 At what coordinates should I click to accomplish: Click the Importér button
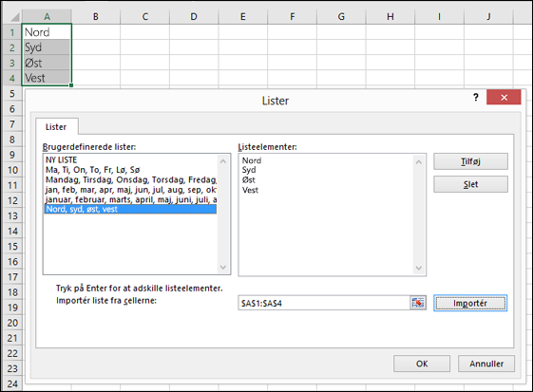[x=470, y=303]
